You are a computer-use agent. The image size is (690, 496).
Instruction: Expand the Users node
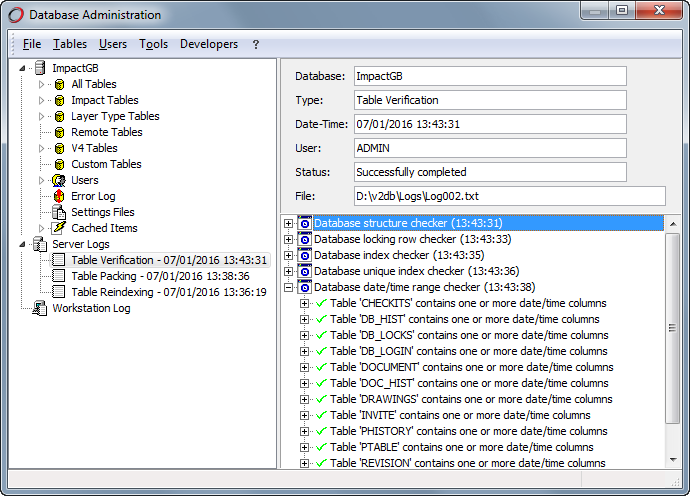41,180
